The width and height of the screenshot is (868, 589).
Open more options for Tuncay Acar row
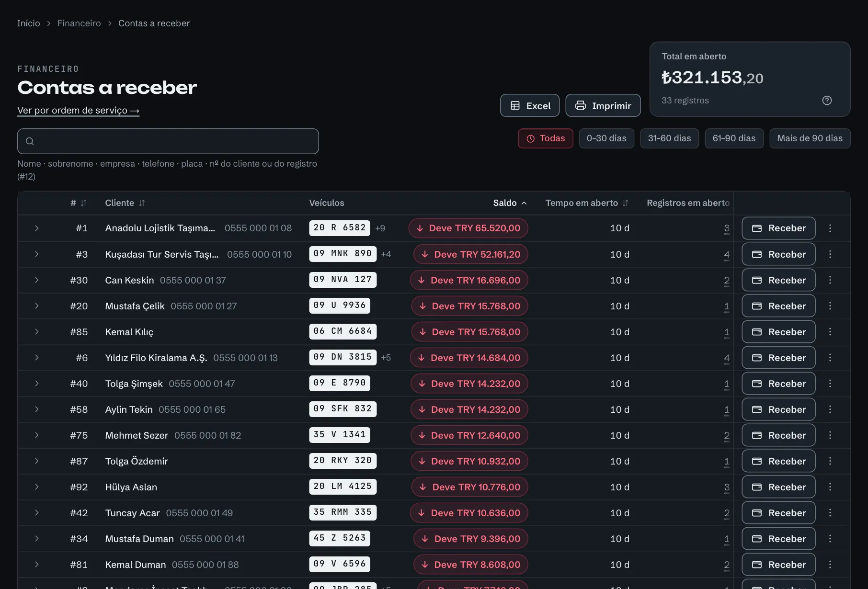830,513
